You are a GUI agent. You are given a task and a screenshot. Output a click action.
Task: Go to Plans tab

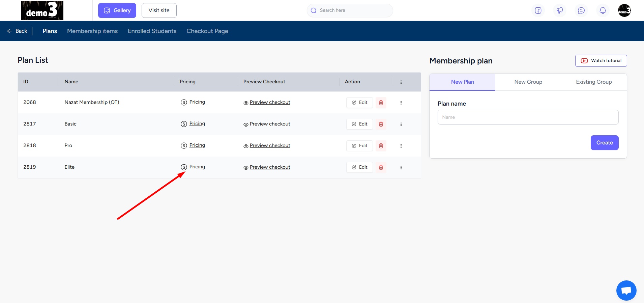pos(50,31)
